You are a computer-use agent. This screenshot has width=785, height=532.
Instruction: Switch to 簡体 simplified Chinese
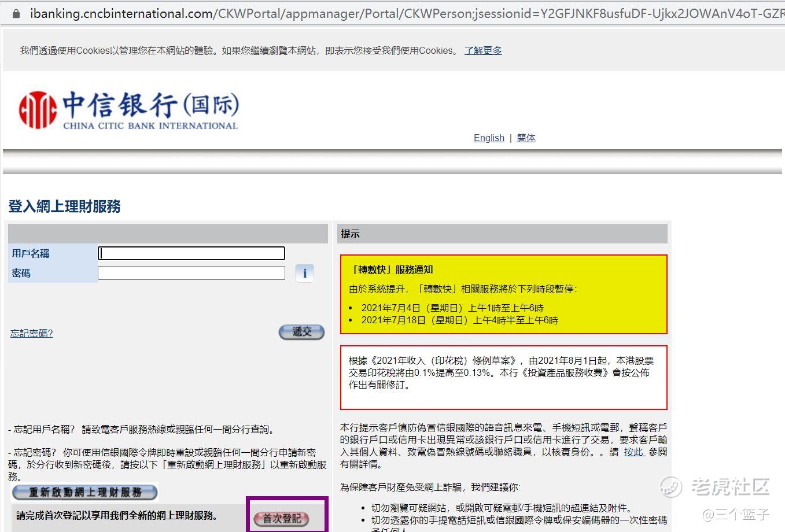pyautogui.click(x=526, y=138)
